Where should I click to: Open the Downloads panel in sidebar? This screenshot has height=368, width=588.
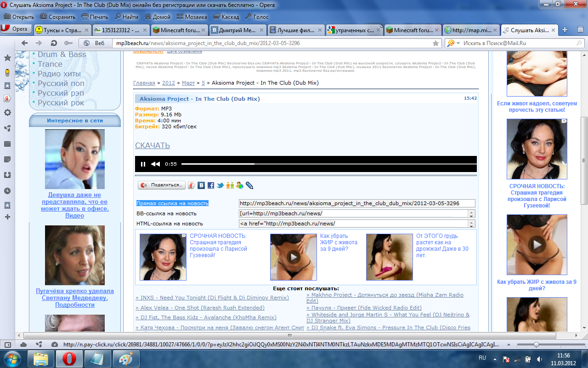coord(7,175)
